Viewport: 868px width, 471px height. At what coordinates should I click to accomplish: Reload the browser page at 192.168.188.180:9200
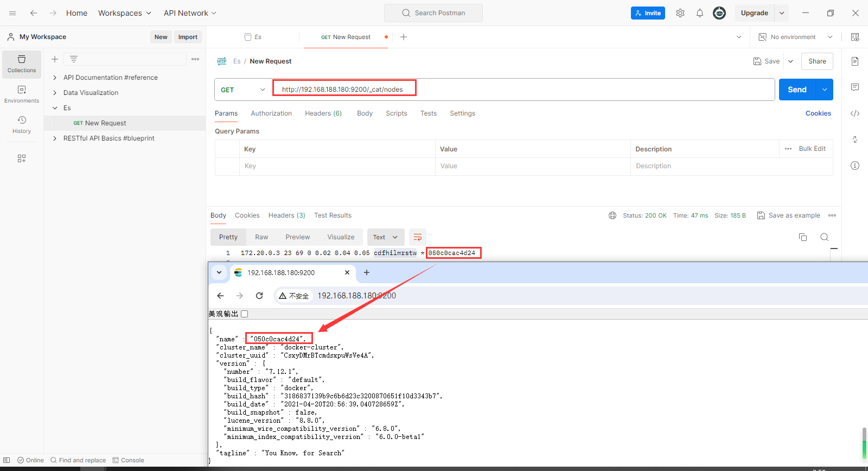[259, 296]
